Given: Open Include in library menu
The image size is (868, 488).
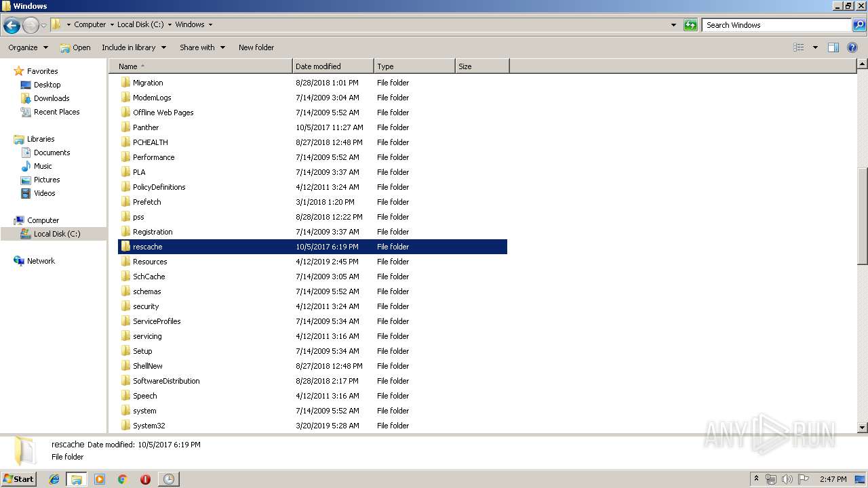Looking at the screenshot, I should (x=134, y=47).
